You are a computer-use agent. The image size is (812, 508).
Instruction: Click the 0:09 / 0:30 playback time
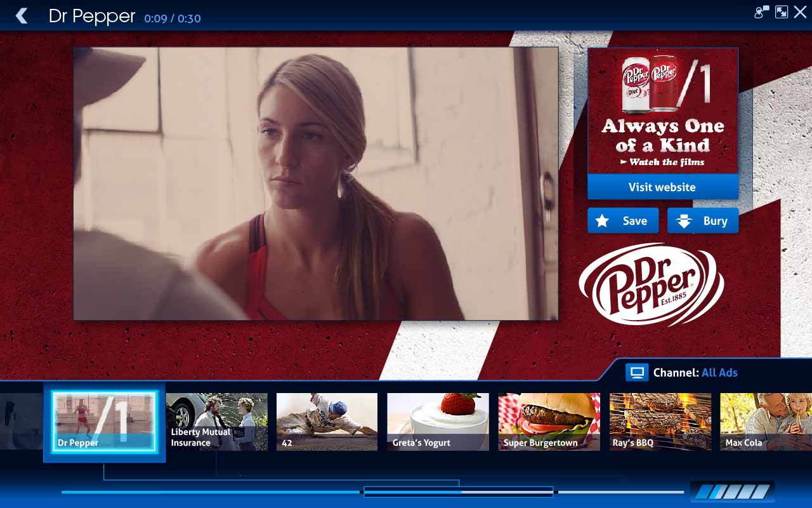coord(173,18)
